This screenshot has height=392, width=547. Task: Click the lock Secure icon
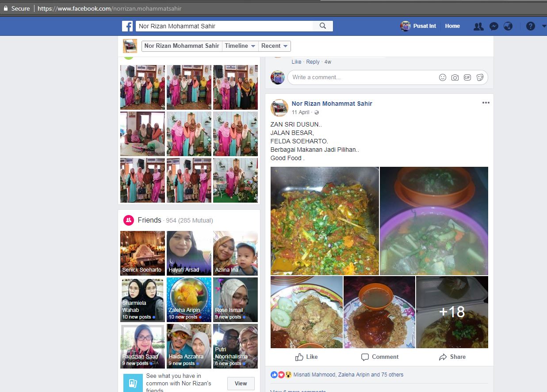[x=5, y=8]
